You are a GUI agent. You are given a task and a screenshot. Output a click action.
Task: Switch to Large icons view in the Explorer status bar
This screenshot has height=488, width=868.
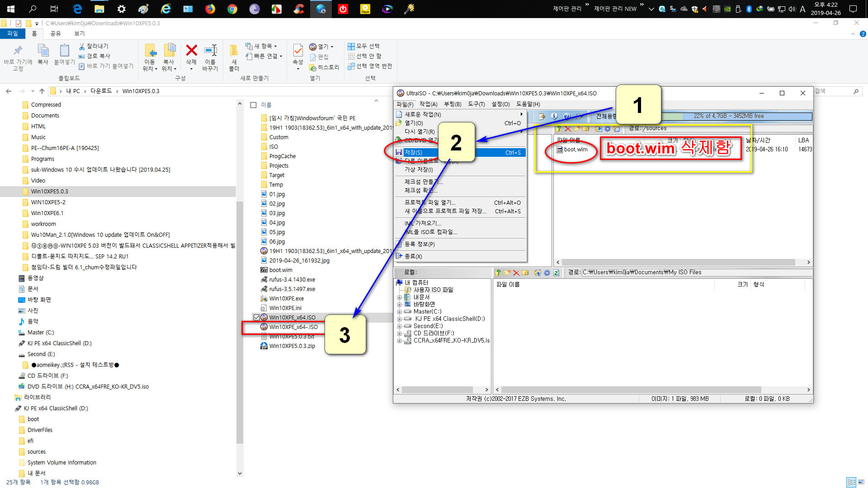(861, 482)
